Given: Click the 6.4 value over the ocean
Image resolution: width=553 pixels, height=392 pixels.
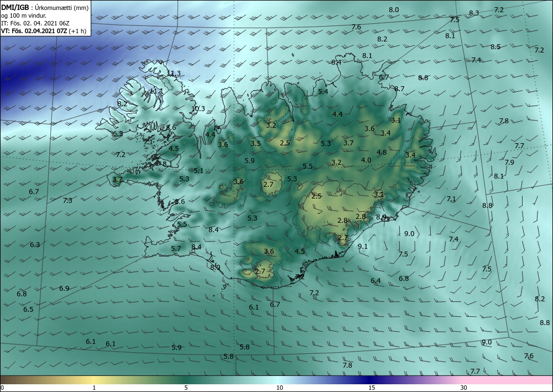Looking at the screenshot, I should click(x=375, y=281).
